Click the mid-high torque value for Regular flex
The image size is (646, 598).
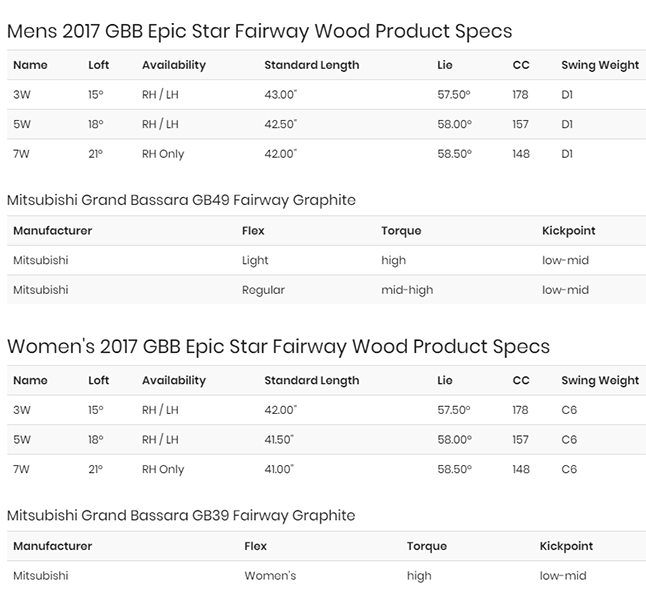point(407,290)
